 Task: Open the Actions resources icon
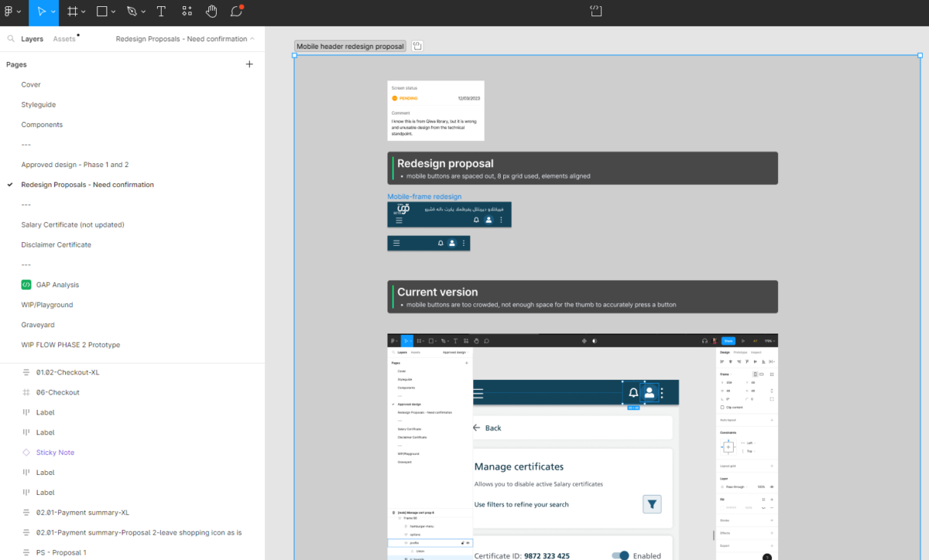pyautogui.click(x=186, y=12)
